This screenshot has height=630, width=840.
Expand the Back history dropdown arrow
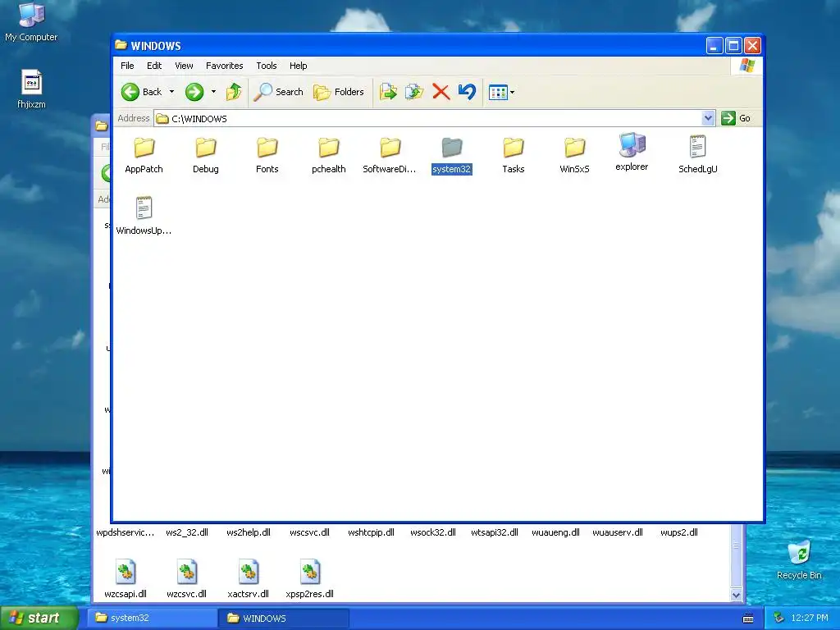[x=172, y=92]
